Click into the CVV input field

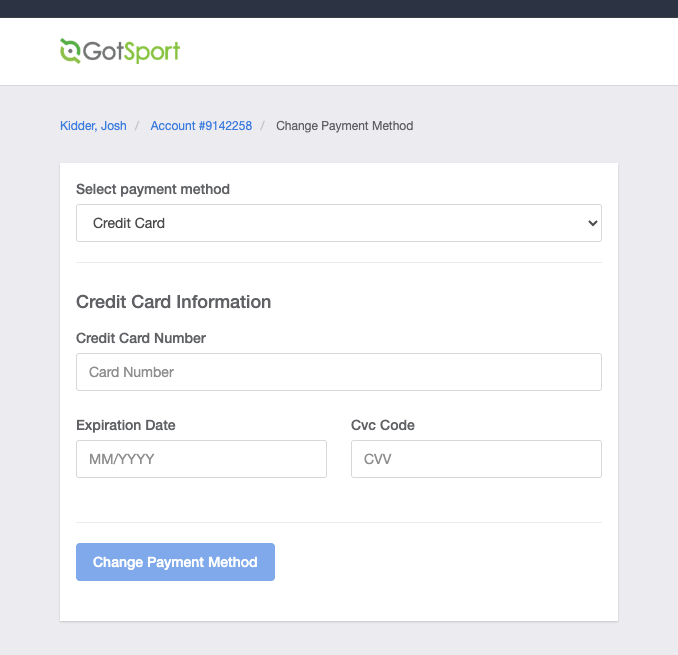tap(476, 459)
